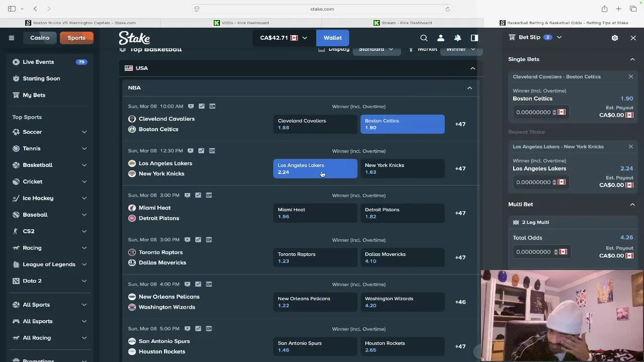Click the Multi Bet stake amount field
Viewport: 644px width, 362px height.
(541, 252)
